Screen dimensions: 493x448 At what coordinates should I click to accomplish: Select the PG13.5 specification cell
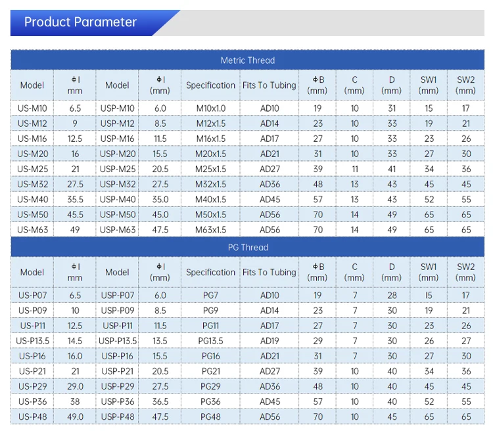point(210,341)
